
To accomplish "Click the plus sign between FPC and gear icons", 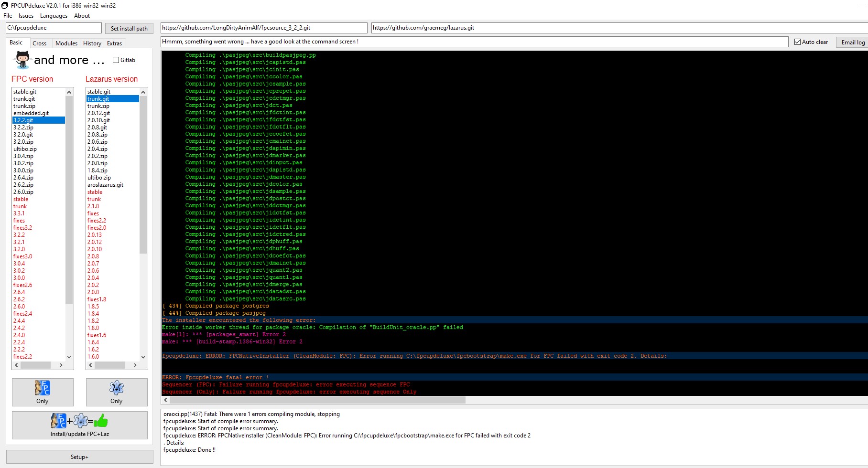I will point(70,422).
